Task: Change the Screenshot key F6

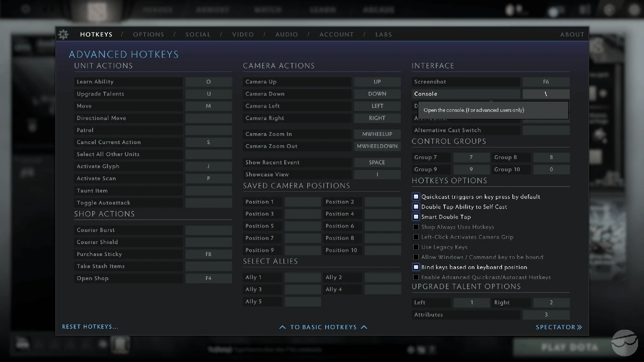Action: [x=546, y=82]
